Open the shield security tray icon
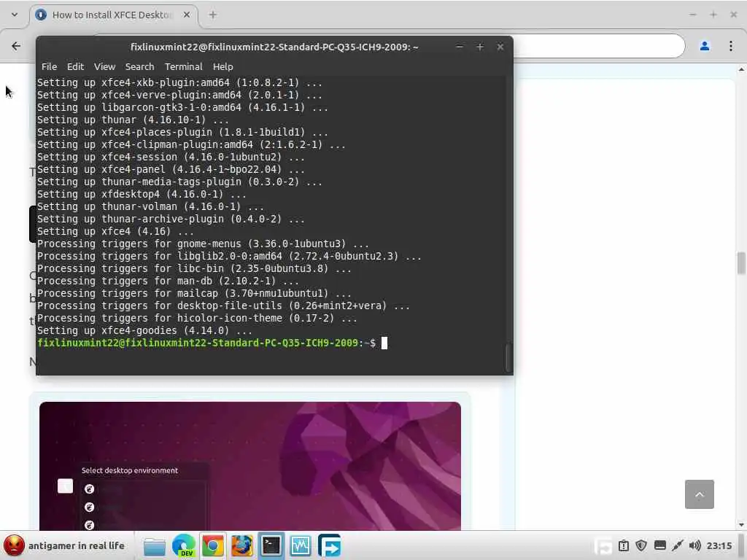747x560 pixels. point(641,545)
